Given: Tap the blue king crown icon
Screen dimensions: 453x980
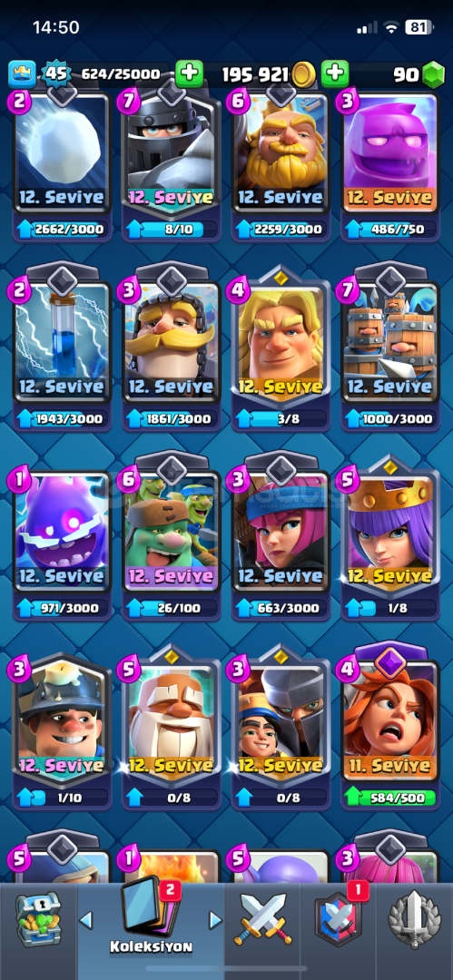Looking at the screenshot, I should [22, 74].
